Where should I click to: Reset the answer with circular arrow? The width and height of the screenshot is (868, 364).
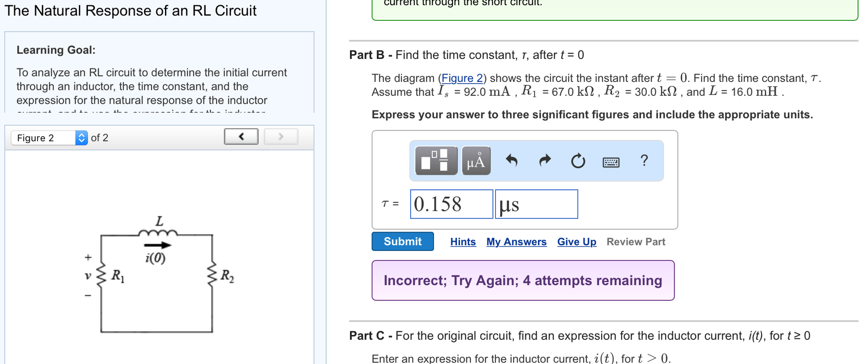pyautogui.click(x=578, y=161)
